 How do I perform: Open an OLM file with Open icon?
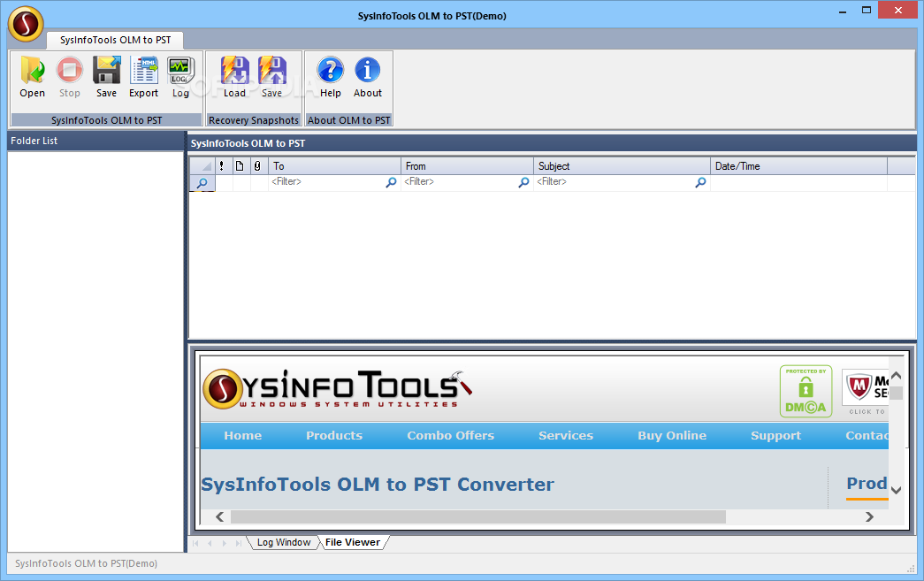(33, 77)
